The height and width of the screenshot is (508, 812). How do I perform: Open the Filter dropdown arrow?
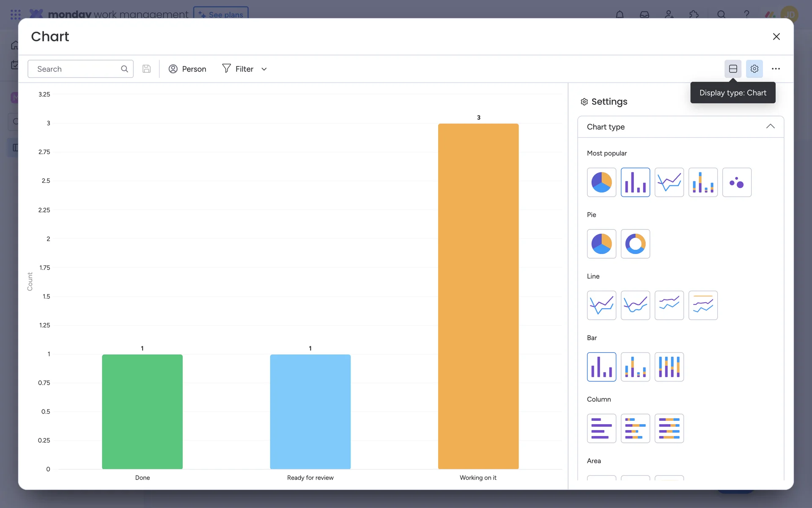(264, 69)
